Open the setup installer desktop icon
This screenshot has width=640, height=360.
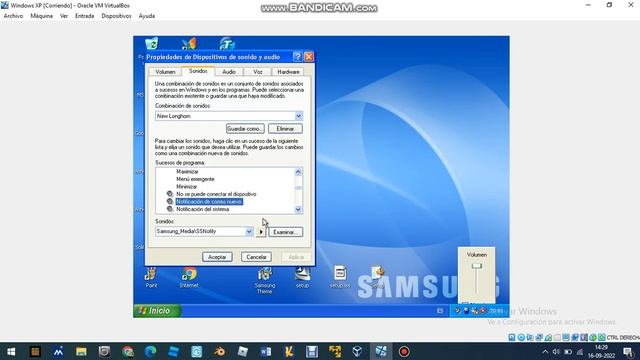click(x=302, y=278)
